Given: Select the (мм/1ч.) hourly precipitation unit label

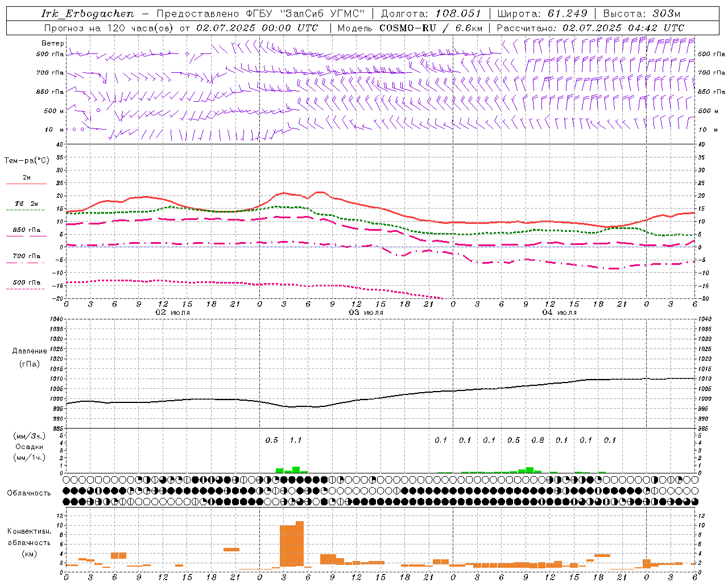Looking at the screenshot, I should pos(29,458).
